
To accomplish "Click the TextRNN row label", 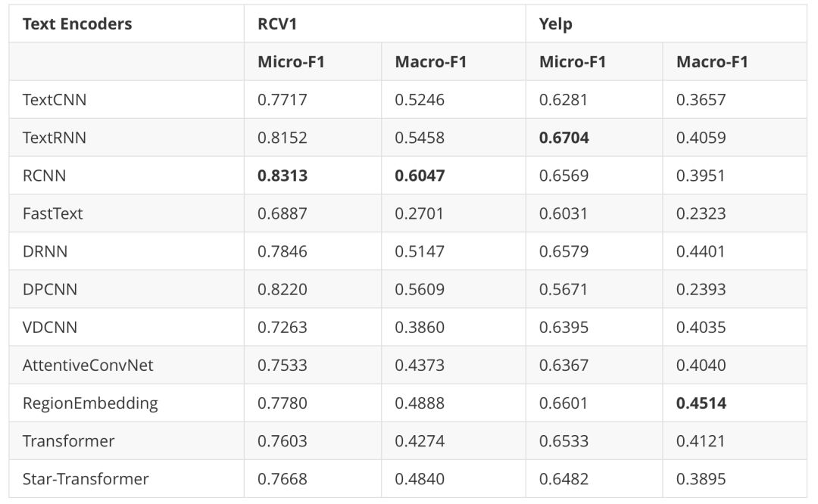I will (55, 138).
